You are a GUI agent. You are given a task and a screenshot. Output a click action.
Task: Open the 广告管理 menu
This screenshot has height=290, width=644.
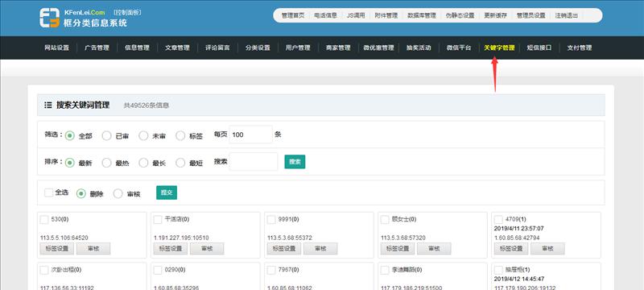pyautogui.click(x=97, y=48)
